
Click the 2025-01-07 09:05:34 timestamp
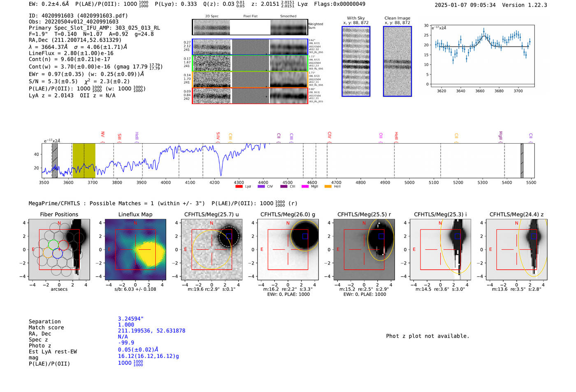point(465,5)
